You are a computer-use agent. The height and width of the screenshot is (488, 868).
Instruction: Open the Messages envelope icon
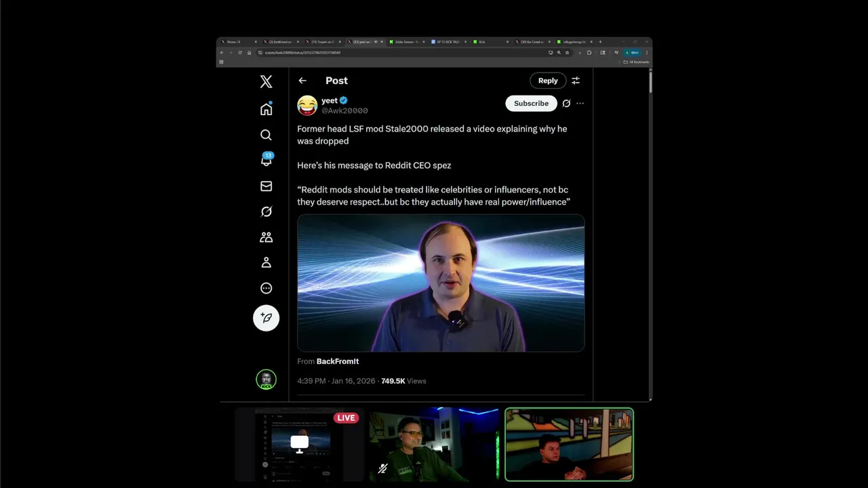coord(266,186)
